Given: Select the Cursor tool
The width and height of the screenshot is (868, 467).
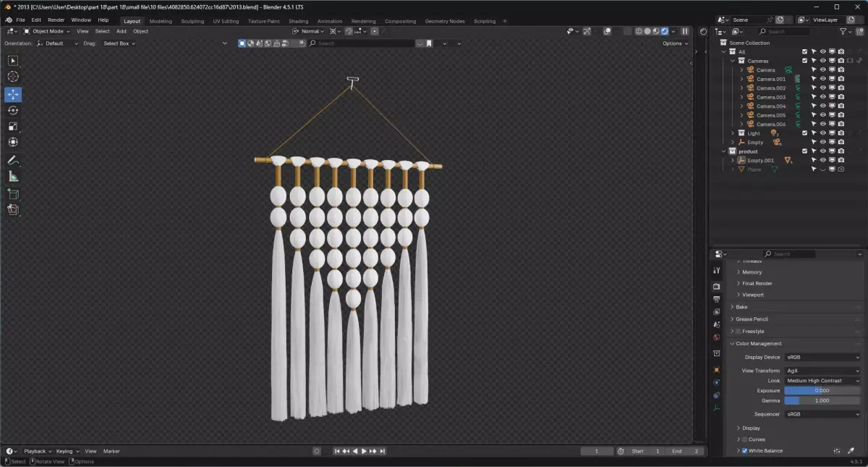Looking at the screenshot, I should tap(13, 77).
